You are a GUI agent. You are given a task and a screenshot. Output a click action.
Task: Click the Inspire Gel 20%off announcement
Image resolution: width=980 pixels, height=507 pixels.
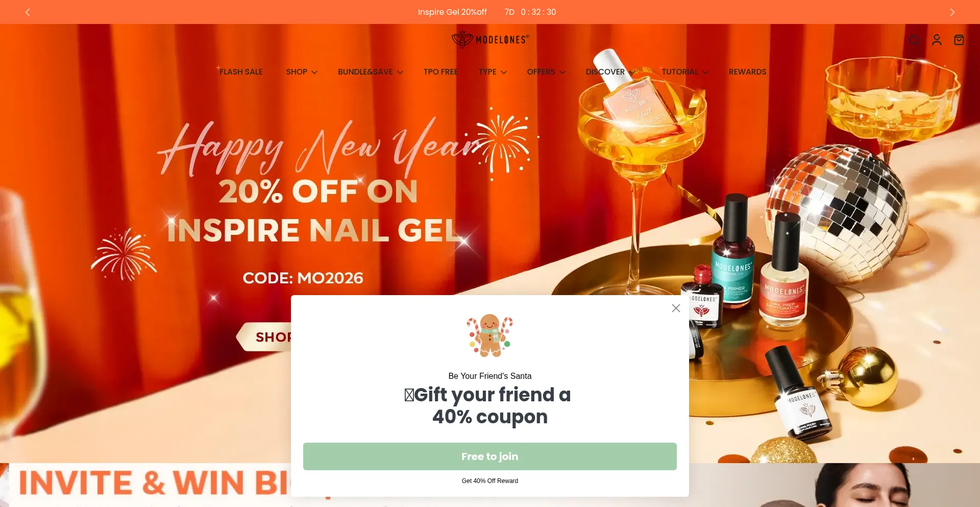tap(452, 12)
